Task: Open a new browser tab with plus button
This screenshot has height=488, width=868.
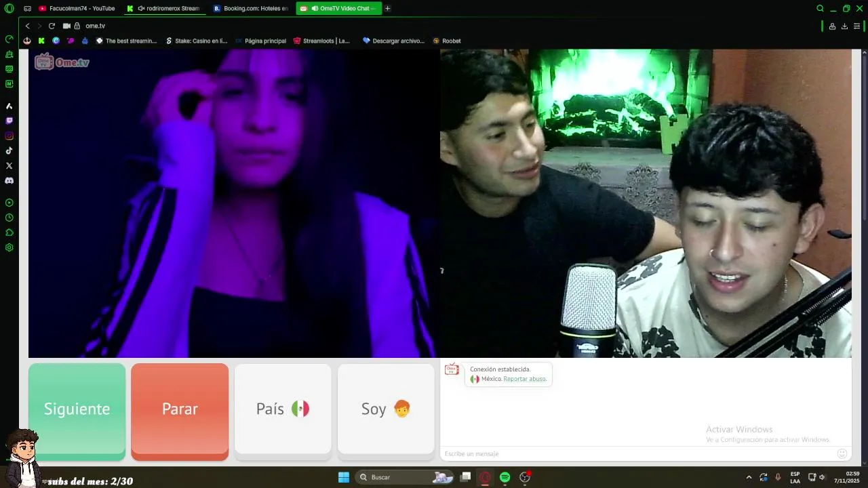Action: pos(388,8)
